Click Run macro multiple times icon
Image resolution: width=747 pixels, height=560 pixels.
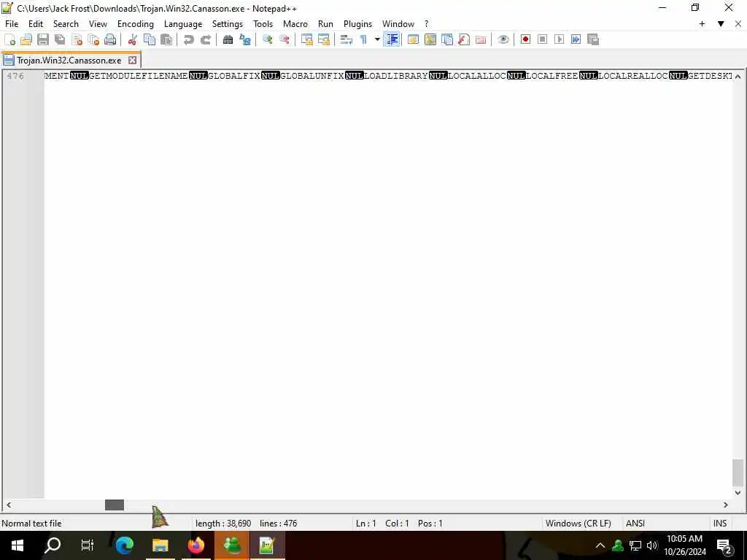tap(576, 39)
